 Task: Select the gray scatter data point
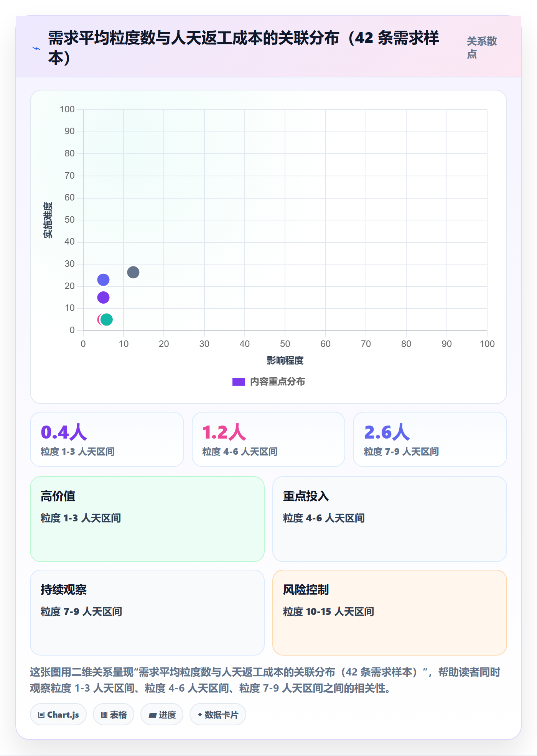click(133, 272)
